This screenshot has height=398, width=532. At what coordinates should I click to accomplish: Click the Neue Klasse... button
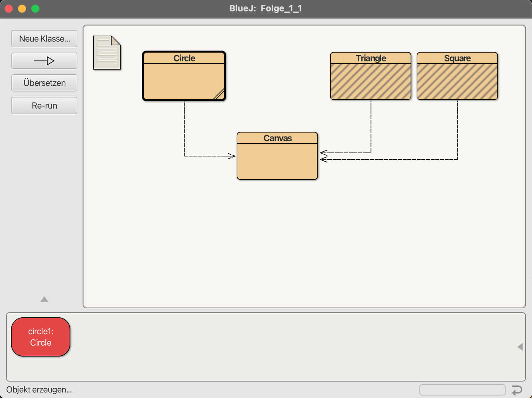pos(44,39)
